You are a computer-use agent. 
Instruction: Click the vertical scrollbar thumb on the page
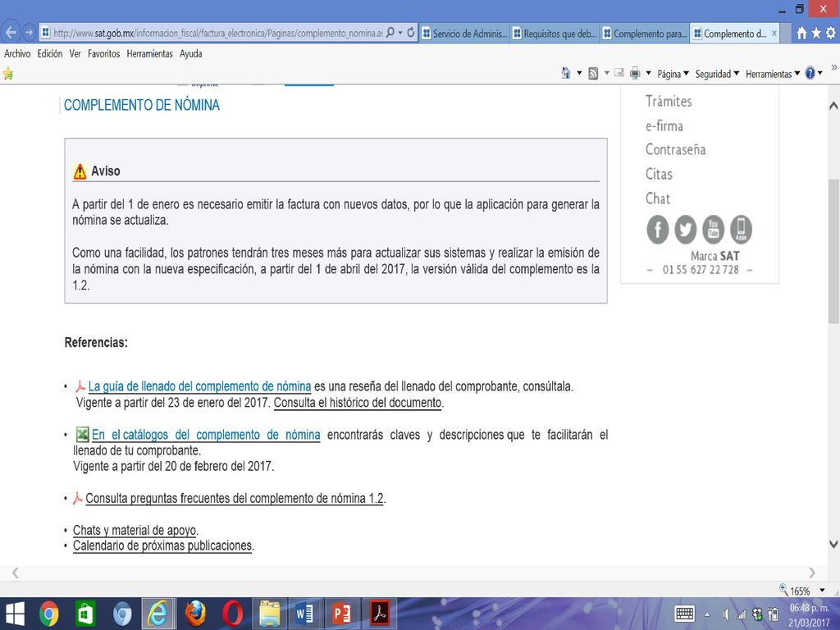(833, 251)
